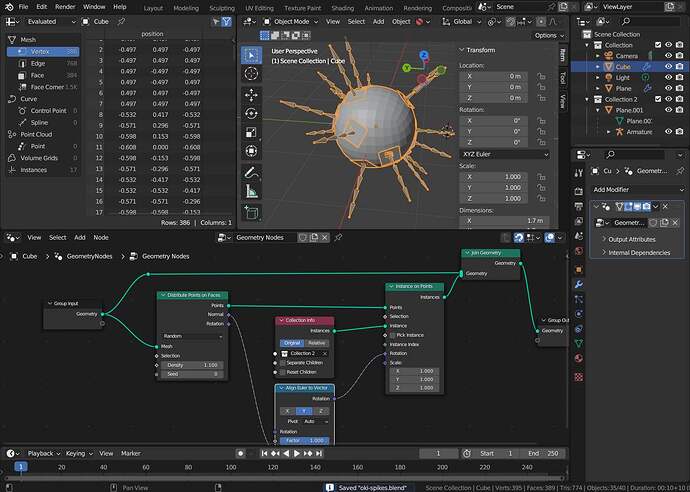Enable the Pick Instance checkbox
This screenshot has width=690, height=492.
click(393, 335)
